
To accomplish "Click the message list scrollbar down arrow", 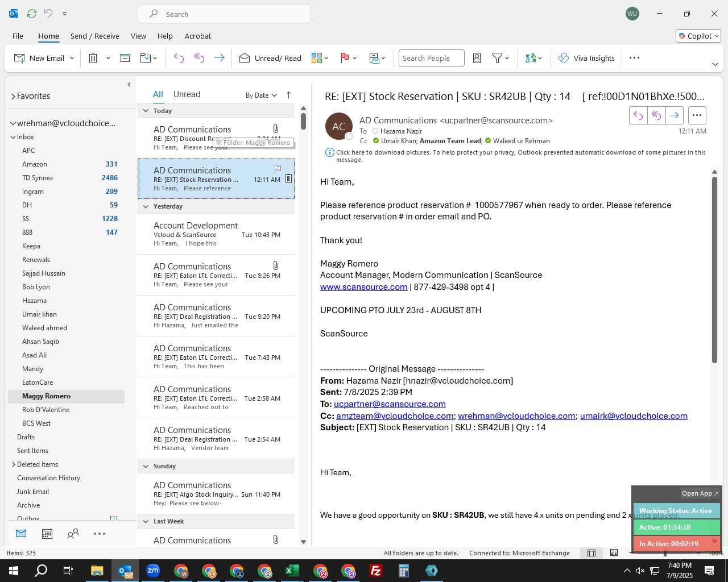I will pos(303,542).
